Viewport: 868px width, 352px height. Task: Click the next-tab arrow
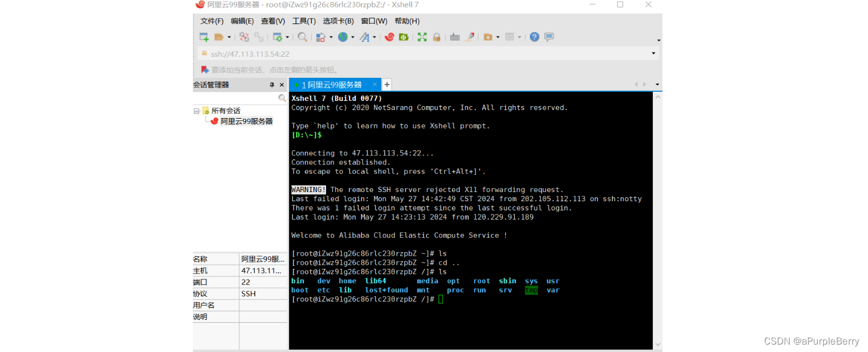tap(645, 85)
